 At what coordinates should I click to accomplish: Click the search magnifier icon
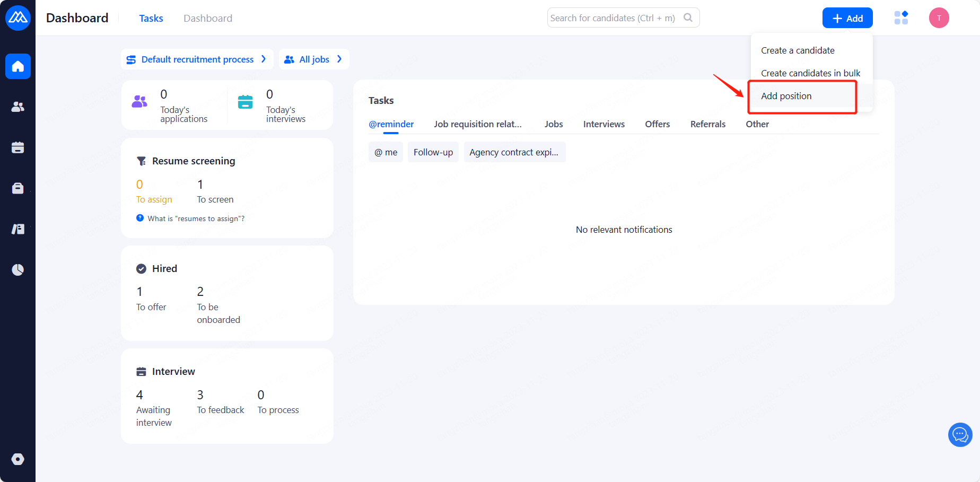688,17
